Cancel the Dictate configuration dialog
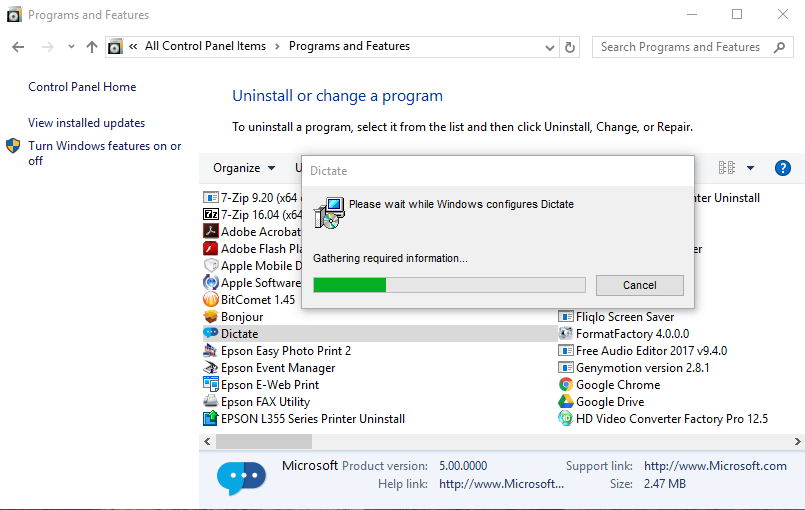805x510 pixels. click(639, 285)
